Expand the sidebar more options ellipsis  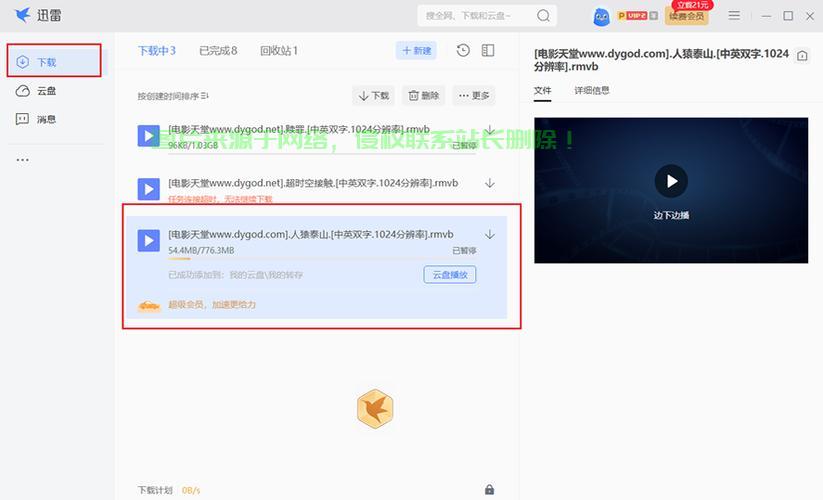pyautogui.click(x=23, y=159)
